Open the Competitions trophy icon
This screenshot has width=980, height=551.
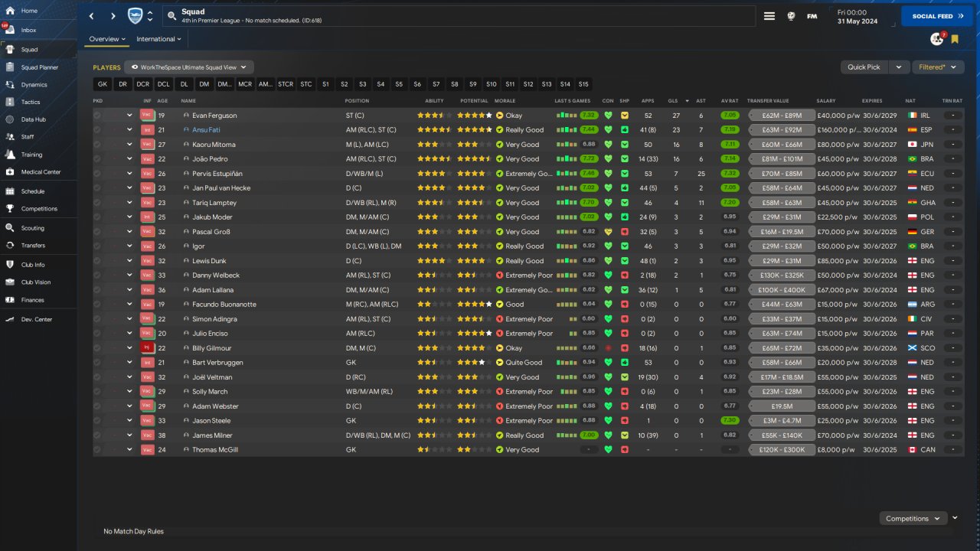tap(10, 209)
